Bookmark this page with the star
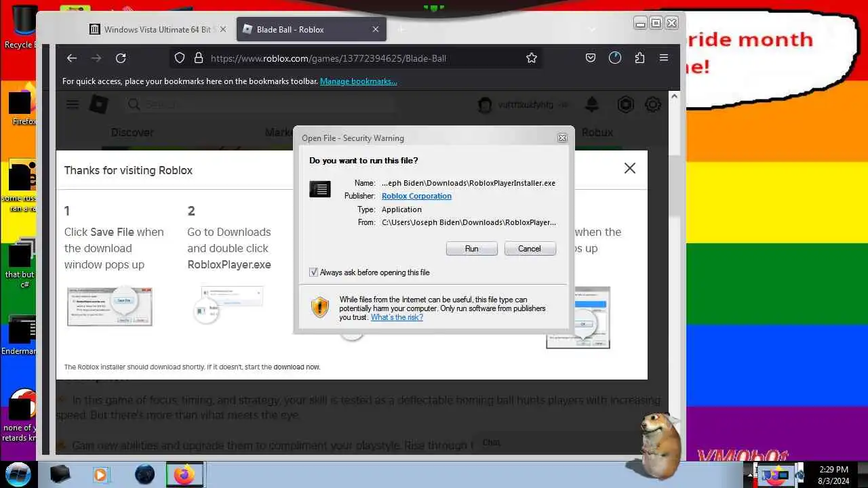The image size is (868, 488). [x=532, y=58]
